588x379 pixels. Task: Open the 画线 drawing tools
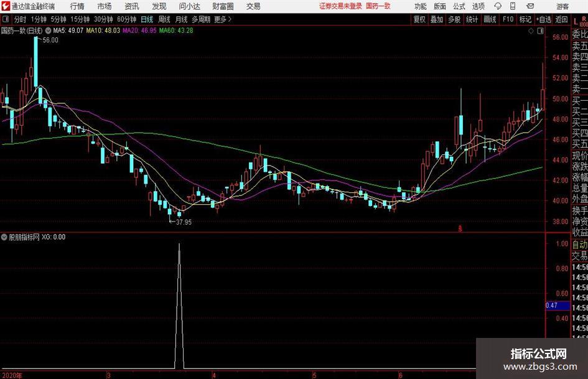tap(490, 19)
